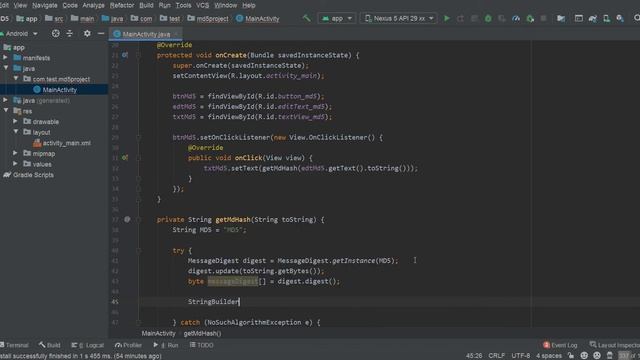
Task: Click the happy face feedback icon
Action: point(584,356)
